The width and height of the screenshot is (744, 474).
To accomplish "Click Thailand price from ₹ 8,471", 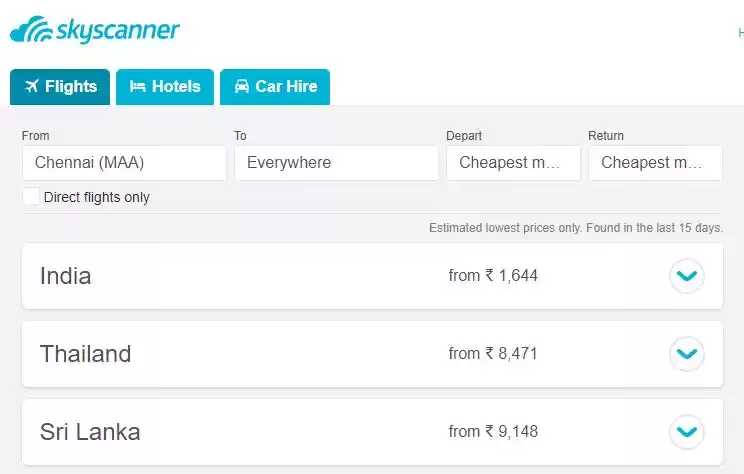I will 493,353.
